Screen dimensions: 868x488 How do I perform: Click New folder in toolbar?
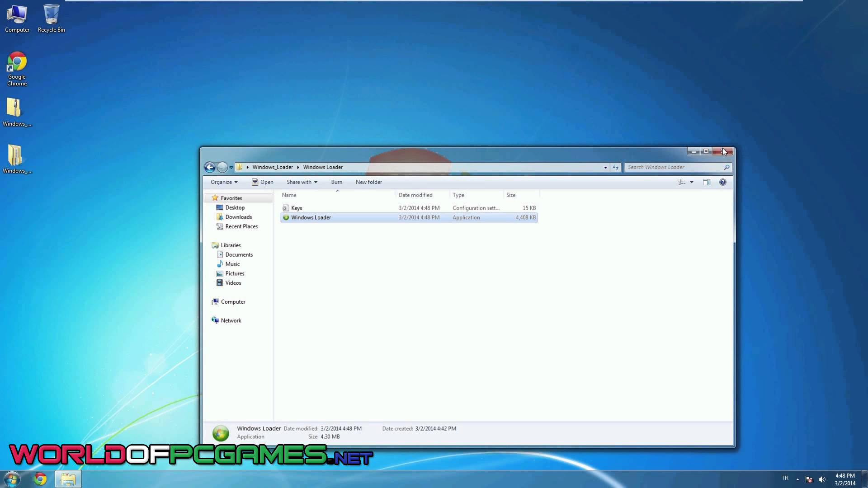pos(368,182)
